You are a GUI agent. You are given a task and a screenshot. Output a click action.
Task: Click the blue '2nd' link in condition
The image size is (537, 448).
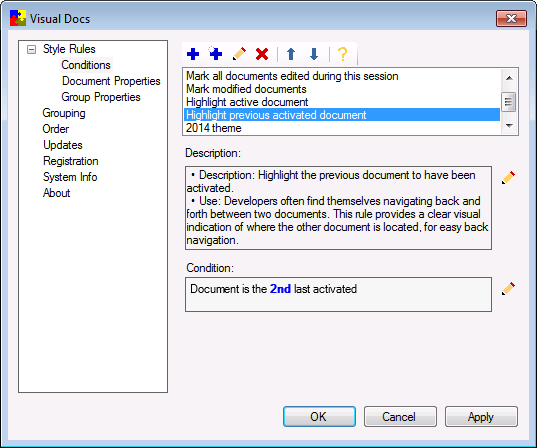point(280,289)
